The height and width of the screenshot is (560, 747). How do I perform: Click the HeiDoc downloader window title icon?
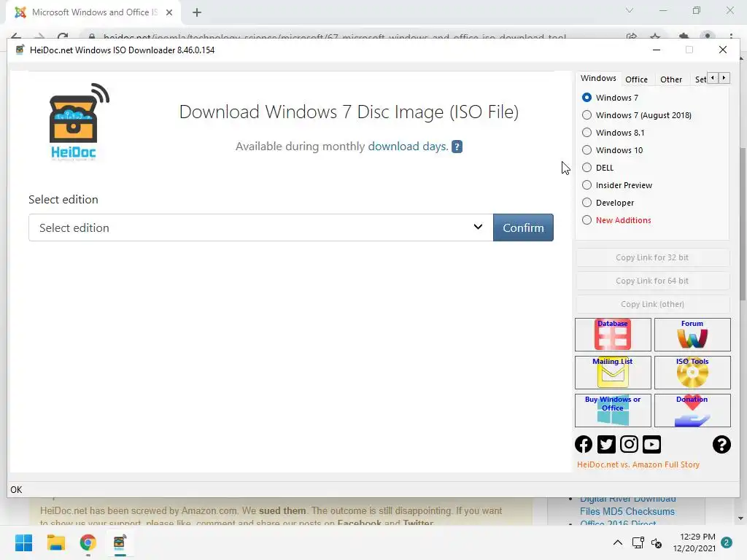(x=20, y=50)
